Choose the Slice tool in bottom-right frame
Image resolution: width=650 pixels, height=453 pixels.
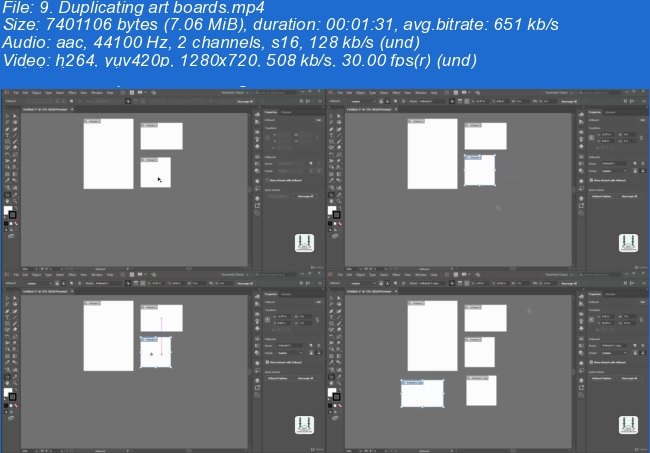[339, 377]
